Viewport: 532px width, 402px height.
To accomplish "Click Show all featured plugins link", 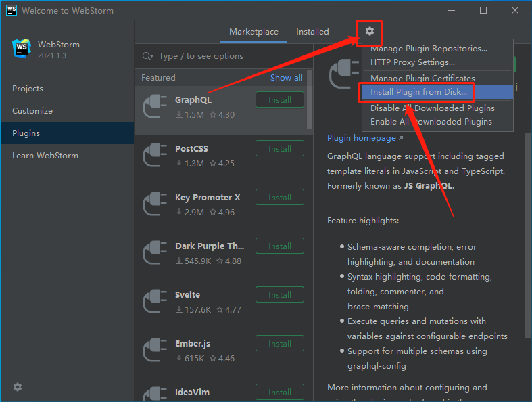I will (287, 77).
